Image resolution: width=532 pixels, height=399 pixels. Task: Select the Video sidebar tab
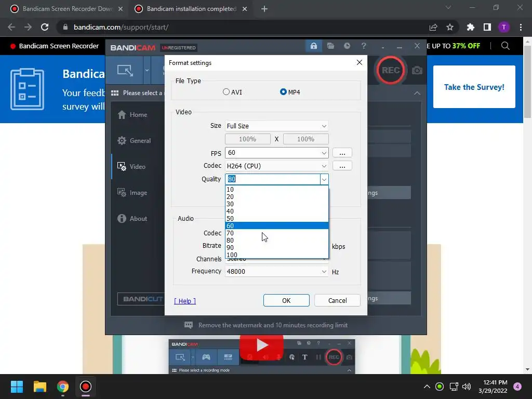[131, 167]
